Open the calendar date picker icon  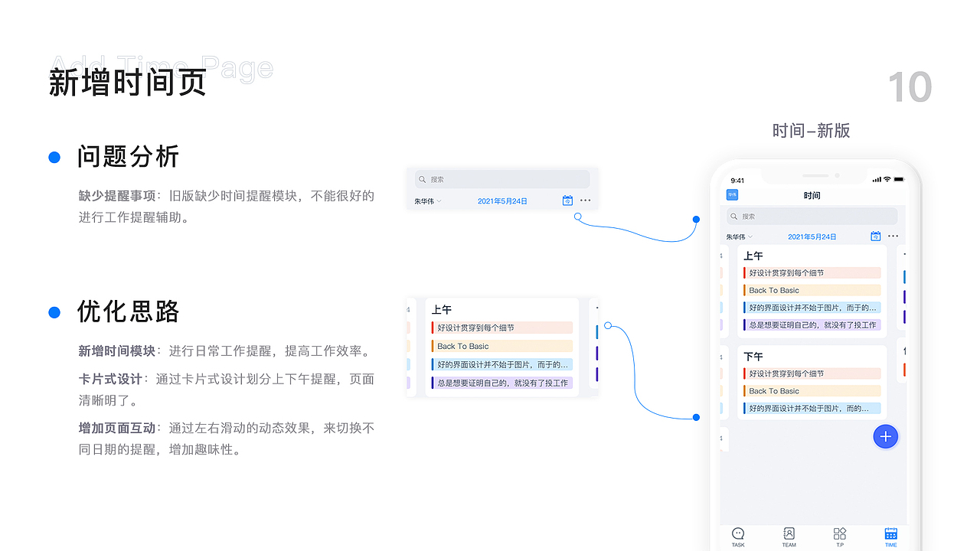pyautogui.click(x=875, y=236)
